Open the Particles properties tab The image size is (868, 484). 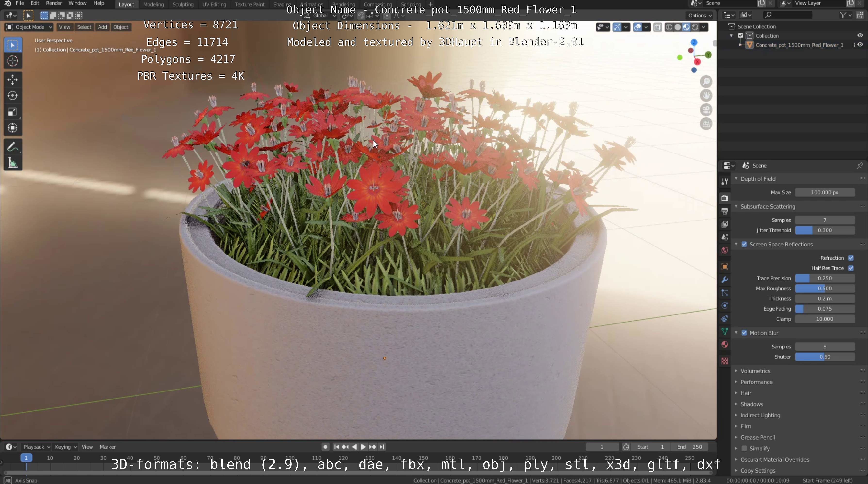point(725,293)
